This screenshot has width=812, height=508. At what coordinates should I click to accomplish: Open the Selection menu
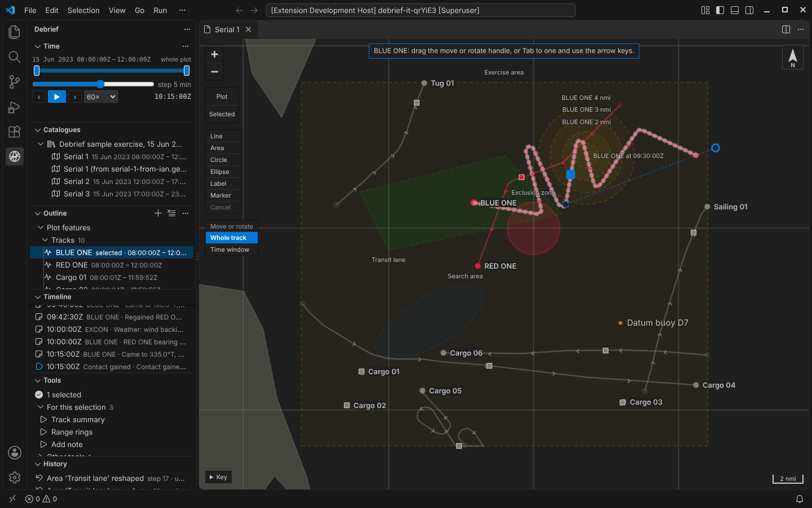(x=83, y=10)
